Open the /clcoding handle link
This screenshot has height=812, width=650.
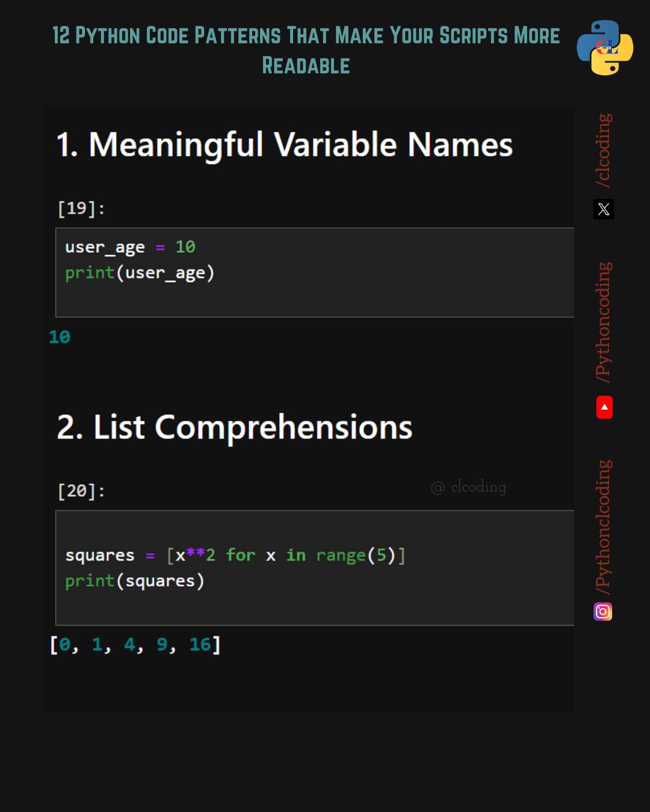pos(603,150)
